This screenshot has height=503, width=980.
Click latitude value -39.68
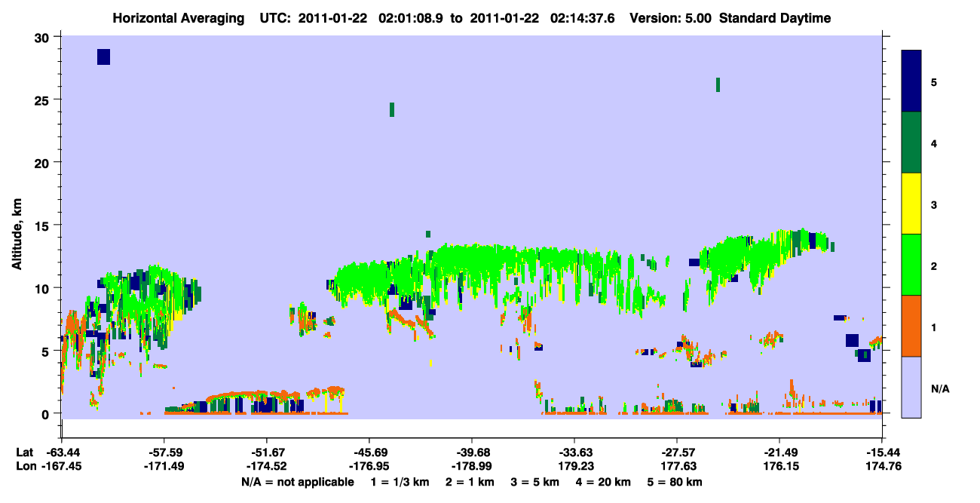471,452
